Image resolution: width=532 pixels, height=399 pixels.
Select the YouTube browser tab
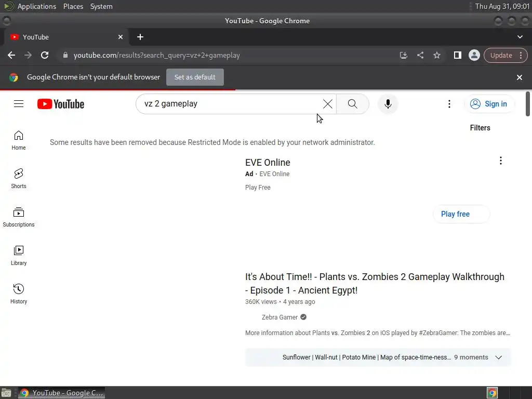pyautogui.click(x=66, y=37)
